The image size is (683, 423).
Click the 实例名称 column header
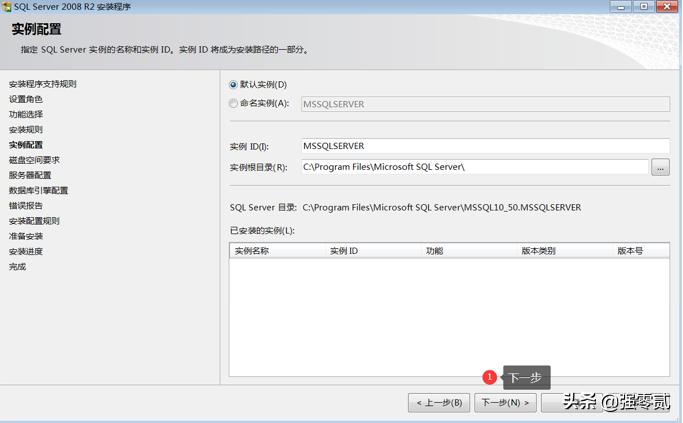pos(252,251)
